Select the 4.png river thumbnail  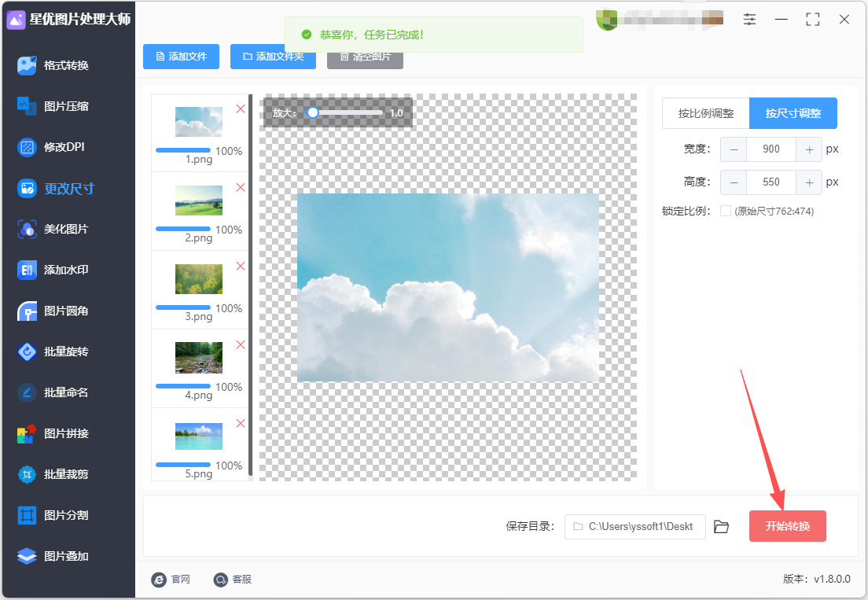[199, 358]
